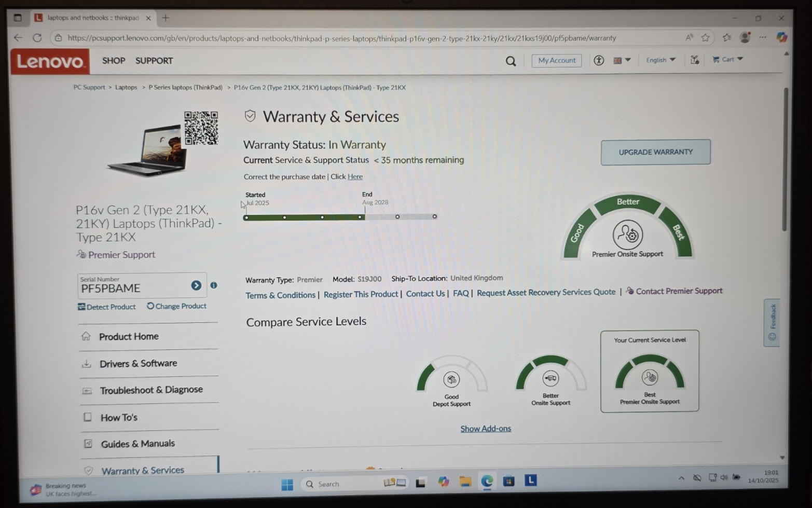812x508 pixels.
Task: Open the site search magnifier icon
Action: [x=511, y=61]
